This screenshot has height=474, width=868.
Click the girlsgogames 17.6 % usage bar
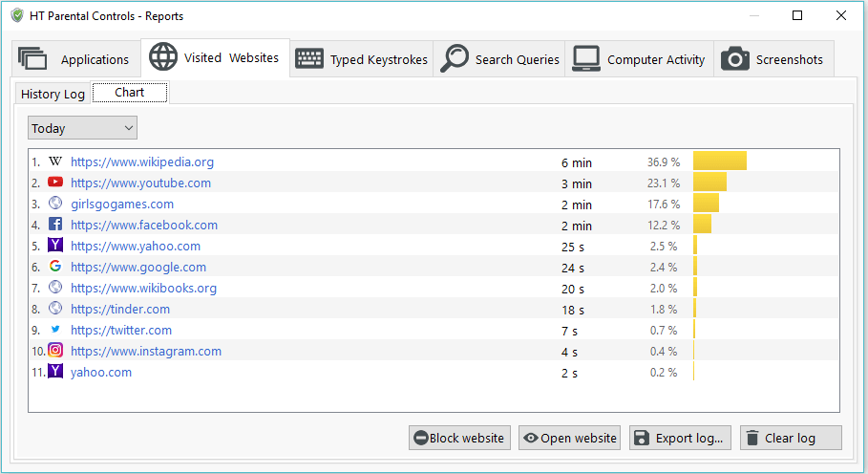point(706,203)
